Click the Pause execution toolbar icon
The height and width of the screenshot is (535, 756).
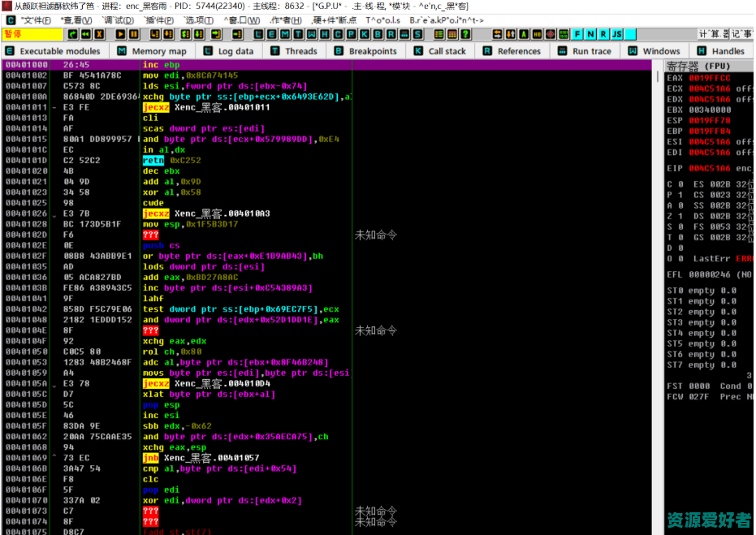pyautogui.click(x=133, y=34)
